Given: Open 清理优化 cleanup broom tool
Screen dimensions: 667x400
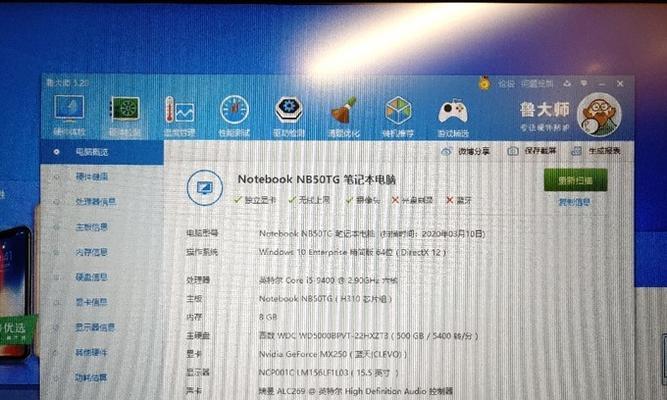Looking at the screenshot, I should (344, 115).
